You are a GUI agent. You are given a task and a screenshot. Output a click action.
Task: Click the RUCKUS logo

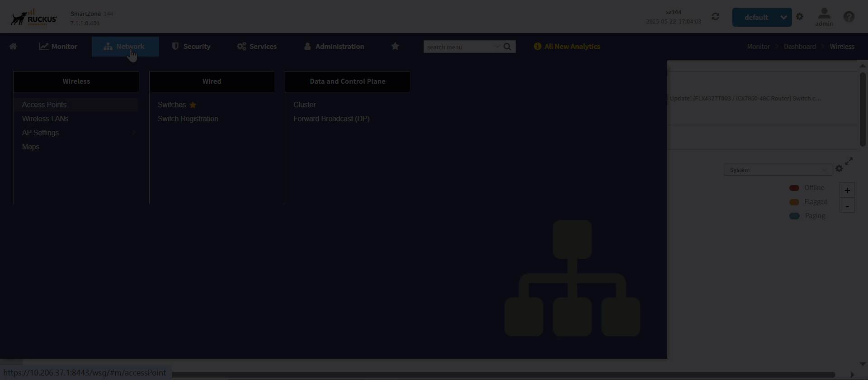[x=34, y=17]
